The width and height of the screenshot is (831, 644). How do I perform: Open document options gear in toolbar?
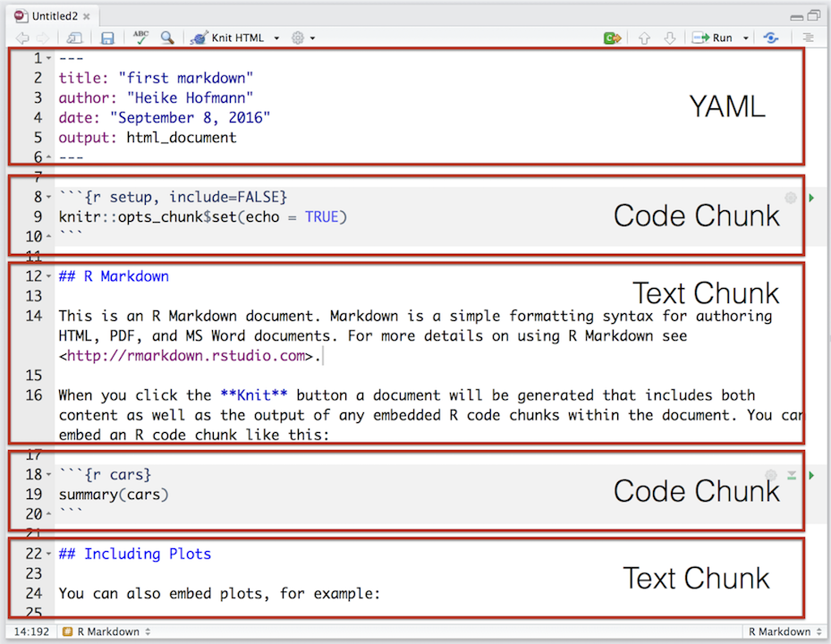pos(298,38)
